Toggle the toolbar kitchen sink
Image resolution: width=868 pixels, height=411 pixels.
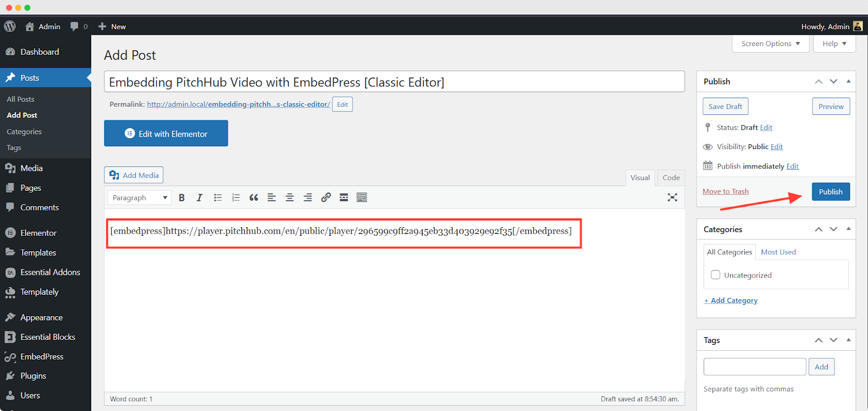362,197
